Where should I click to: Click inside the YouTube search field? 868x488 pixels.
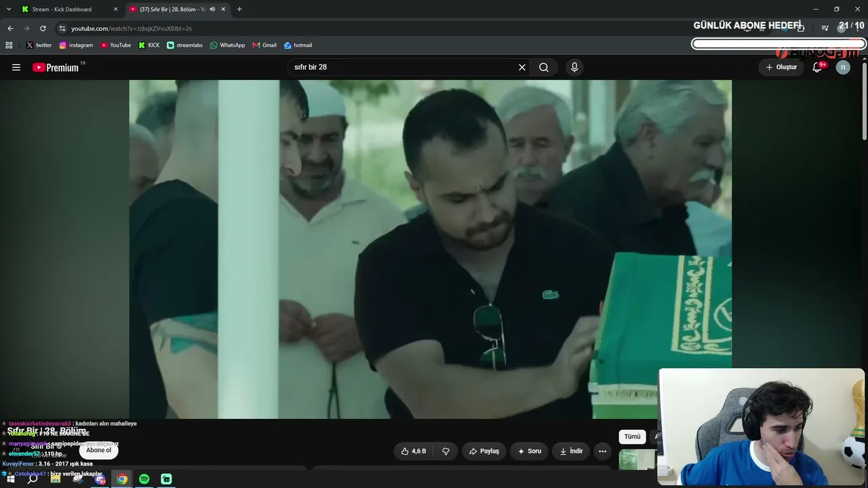coord(403,67)
